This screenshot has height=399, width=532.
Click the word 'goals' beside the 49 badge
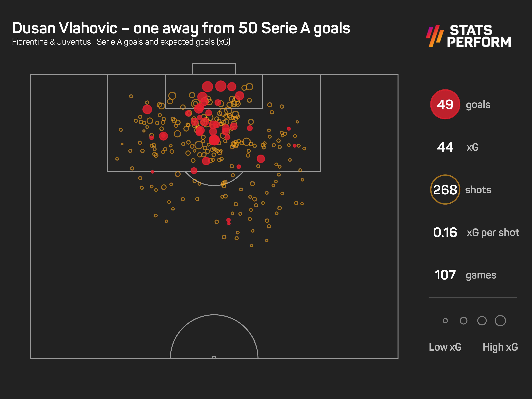click(478, 105)
